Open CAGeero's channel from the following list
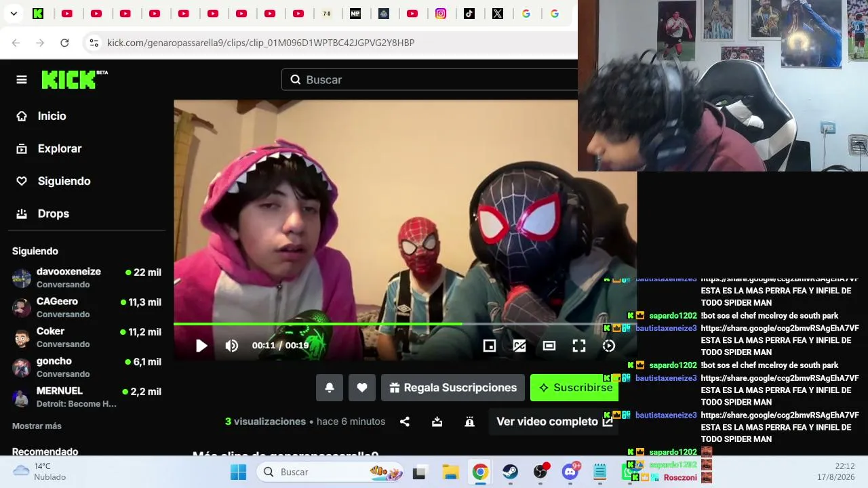Viewport: 868px width, 488px height. [87, 307]
